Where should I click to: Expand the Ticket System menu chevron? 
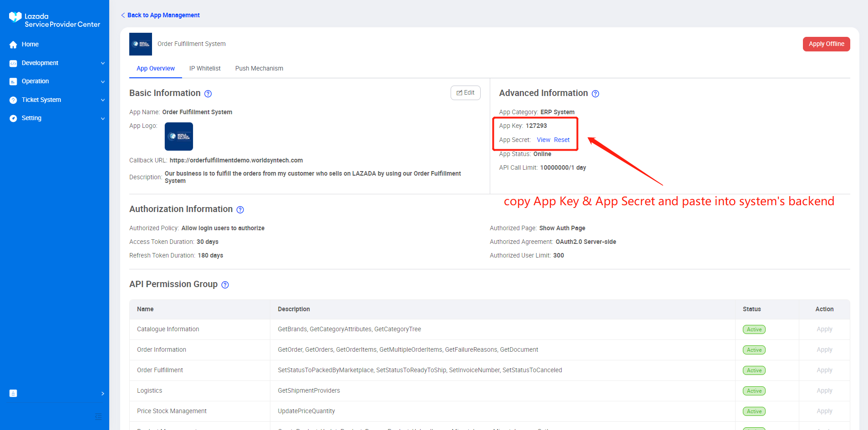pos(103,100)
